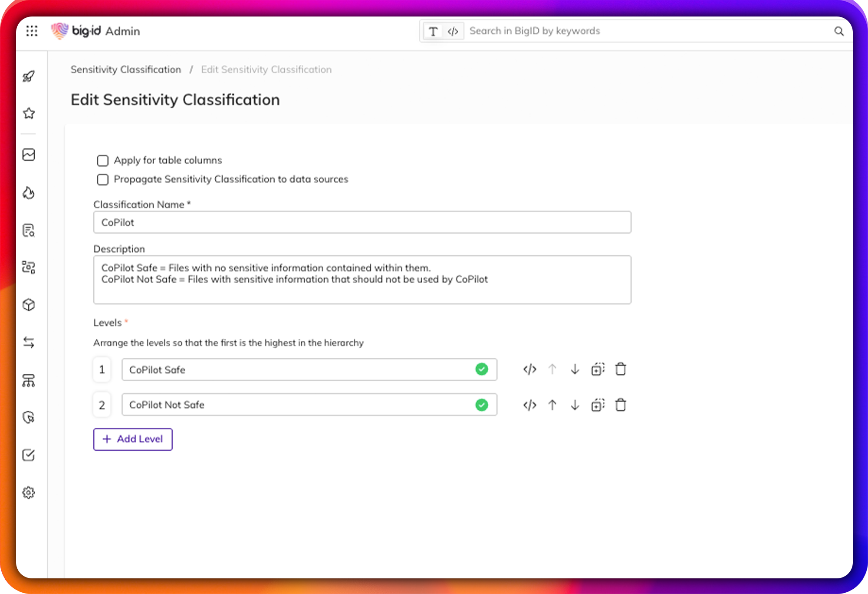Switch search to text mode toggle
868x594 pixels.
click(433, 31)
